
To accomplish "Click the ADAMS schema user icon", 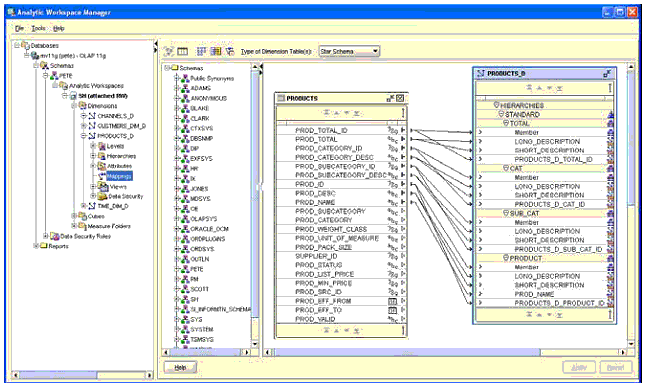I will pos(185,88).
